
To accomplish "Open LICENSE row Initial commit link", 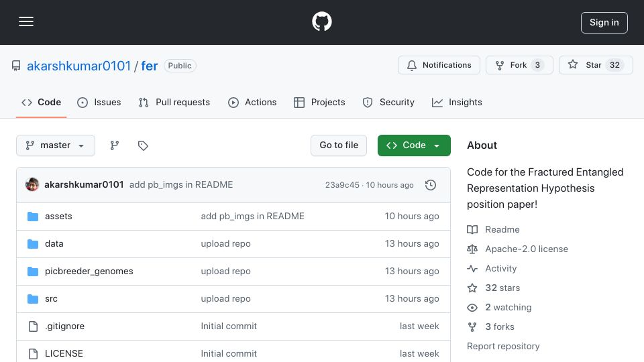I will pyautogui.click(x=229, y=354).
